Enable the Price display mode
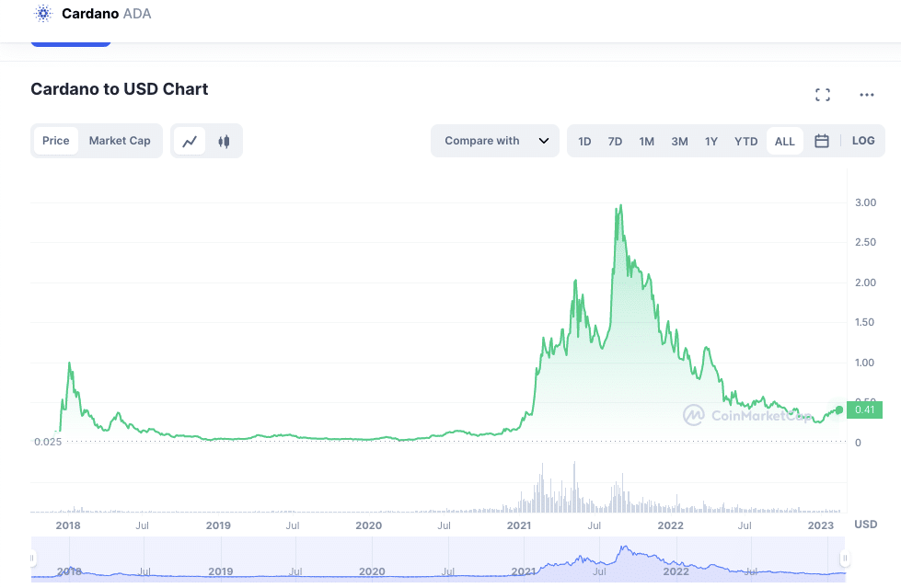 [x=55, y=141]
